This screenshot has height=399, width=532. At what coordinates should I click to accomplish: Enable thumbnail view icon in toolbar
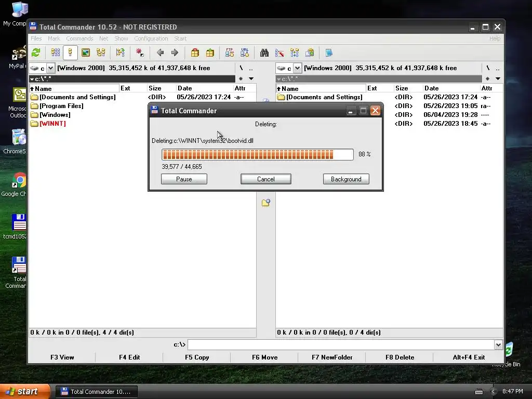[86, 52]
